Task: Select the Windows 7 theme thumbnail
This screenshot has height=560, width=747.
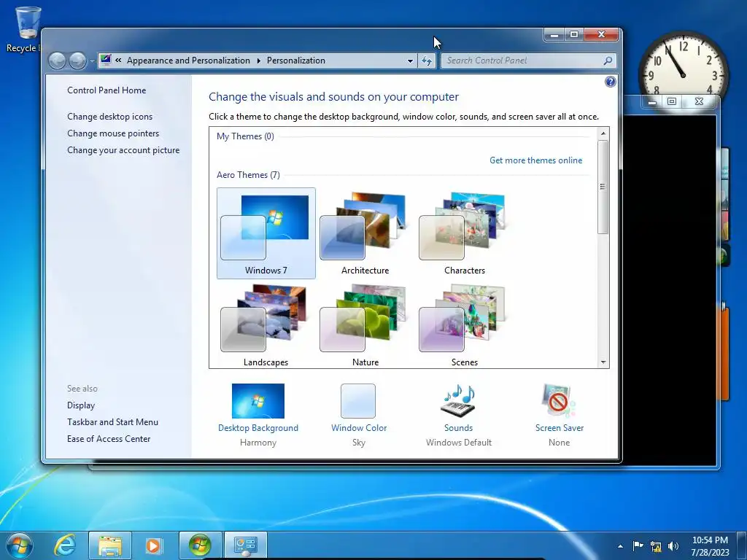Action: pyautogui.click(x=266, y=233)
